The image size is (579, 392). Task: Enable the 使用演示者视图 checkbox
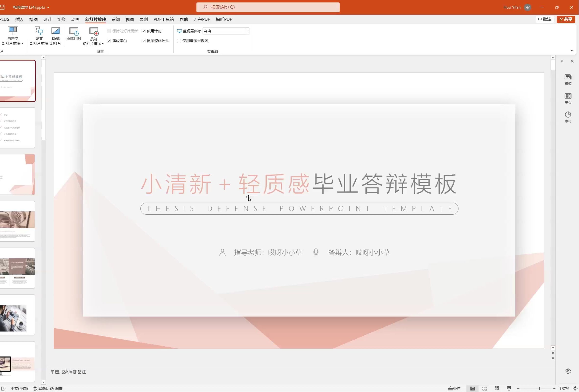(x=179, y=41)
